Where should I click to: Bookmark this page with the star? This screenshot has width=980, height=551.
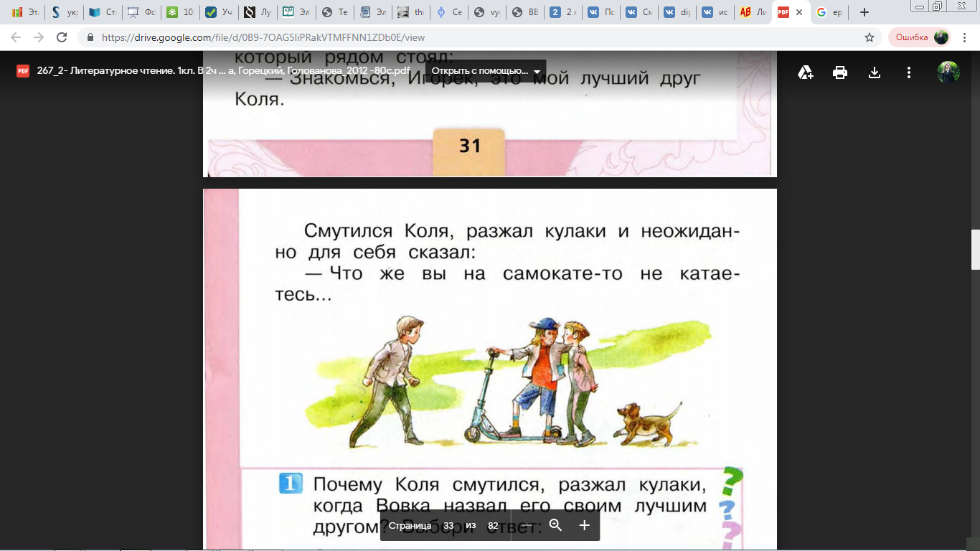[x=870, y=37]
